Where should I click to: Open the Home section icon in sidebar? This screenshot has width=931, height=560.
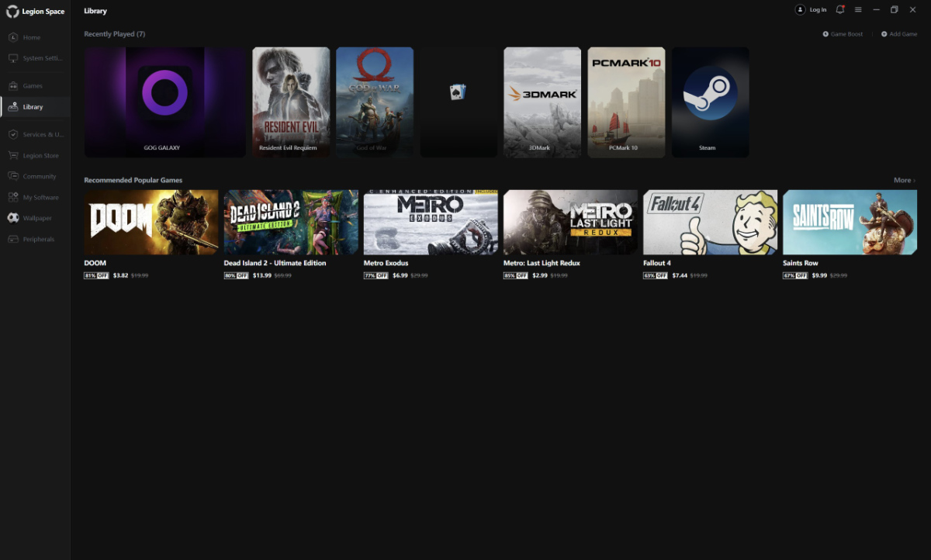13,37
